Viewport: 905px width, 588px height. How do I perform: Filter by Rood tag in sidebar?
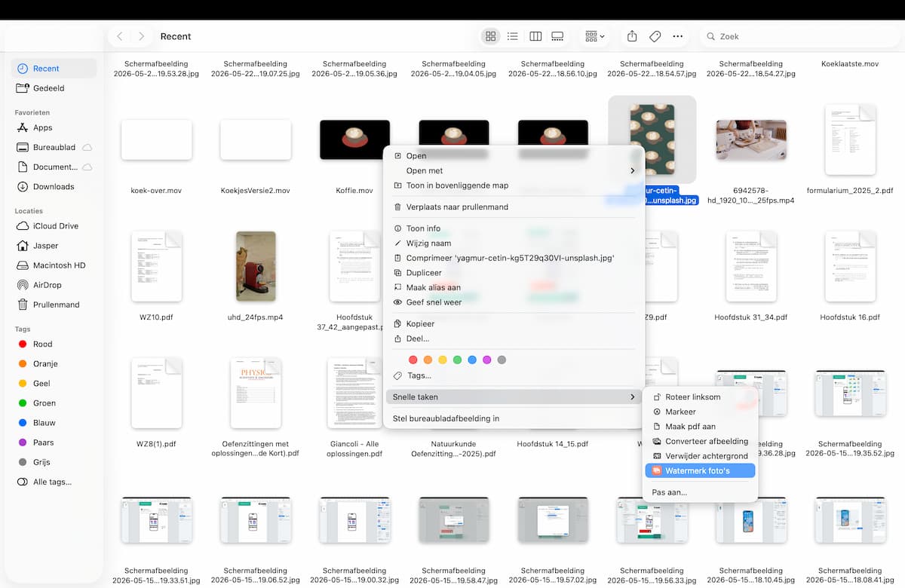coord(54,344)
